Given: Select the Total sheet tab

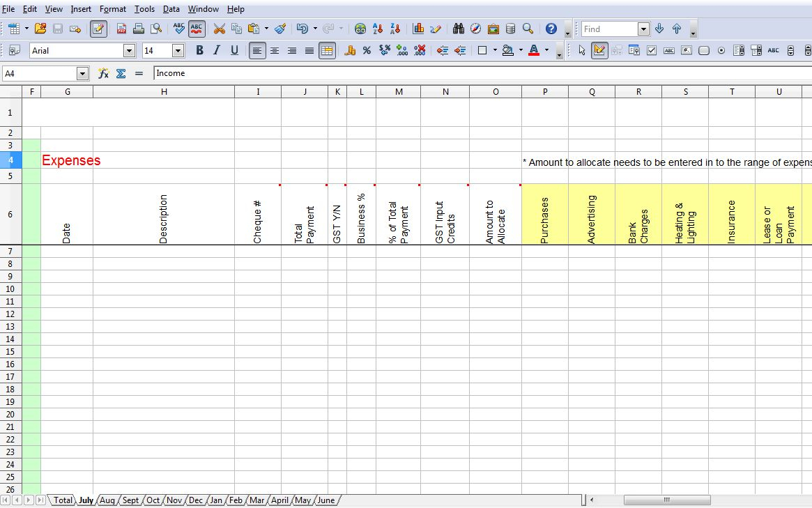Looking at the screenshot, I should (63, 500).
